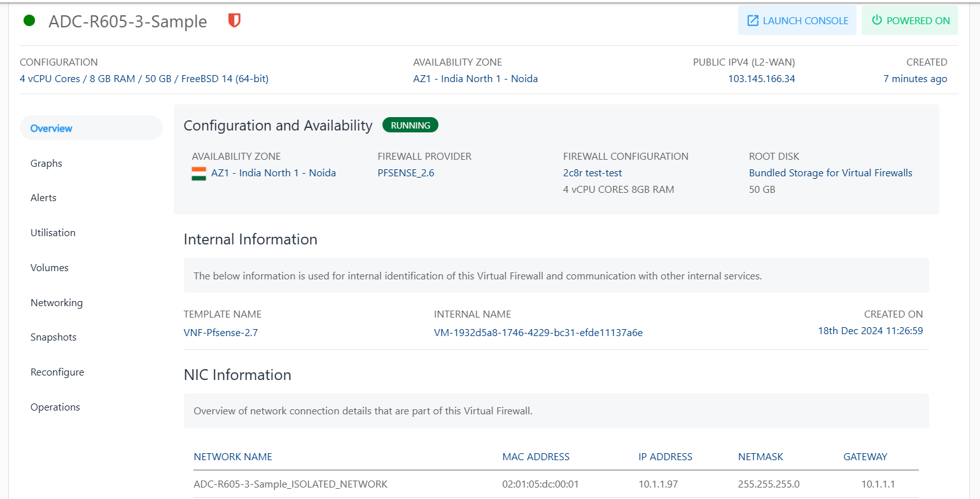Click the VNF-Pfsense-2.7 template name link
980x499 pixels.
coord(220,332)
